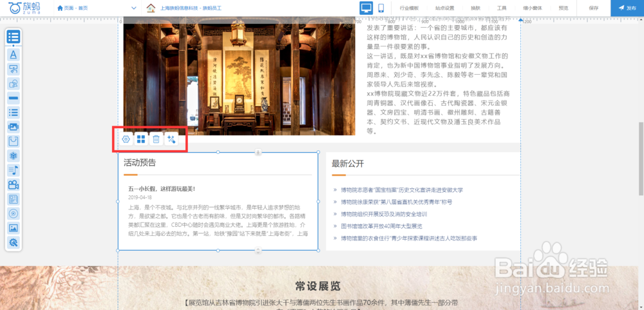Screen dimensions: 644x310
Task: Select the 最新公开 heading
Action: coord(348,164)
